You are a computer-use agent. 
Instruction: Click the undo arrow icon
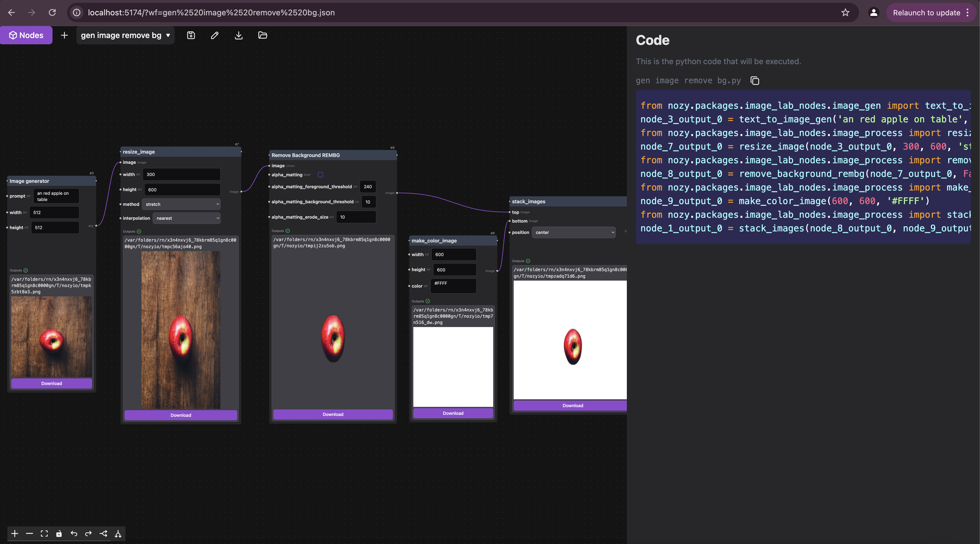[x=74, y=534]
